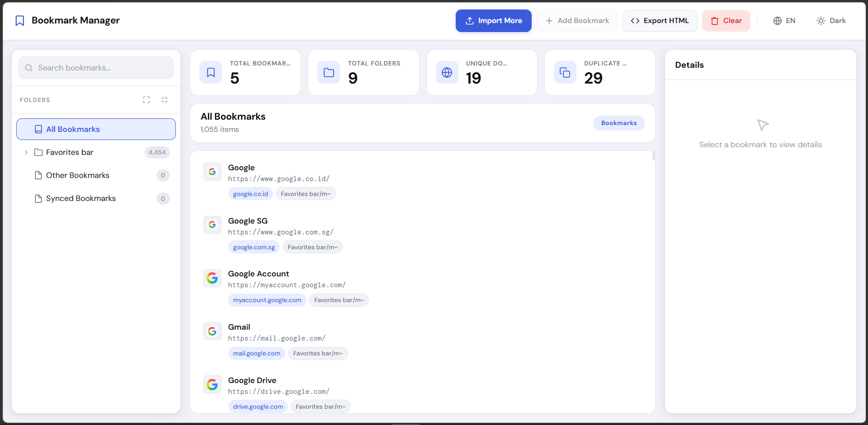Click the Total Folders folder icon
Screen dimensions: 868x425
point(329,73)
